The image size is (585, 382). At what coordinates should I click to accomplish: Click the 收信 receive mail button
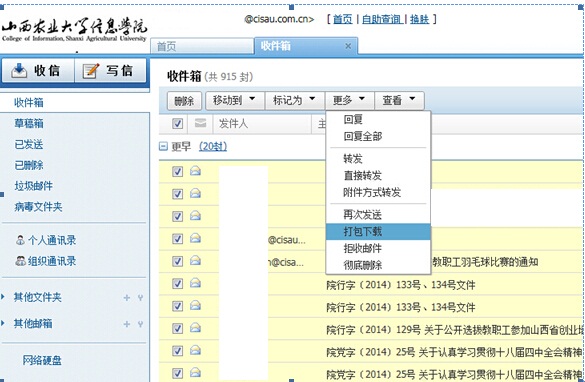point(37,70)
